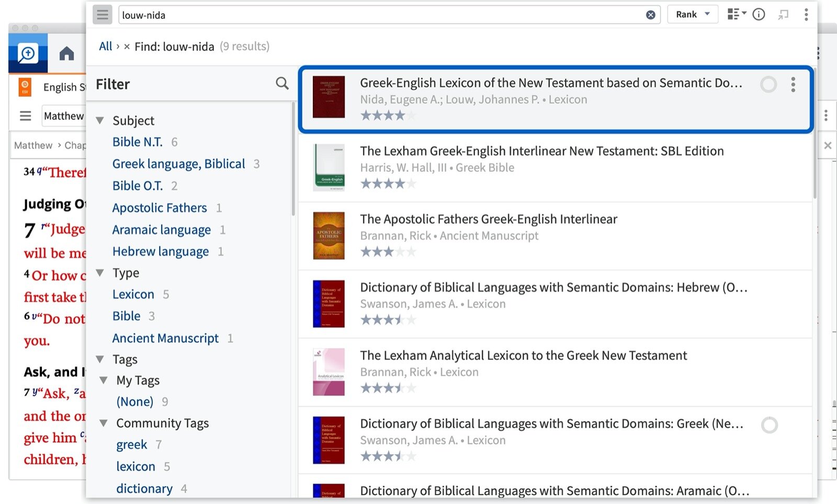
Task: Show the resource information panel
Action: point(759,15)
